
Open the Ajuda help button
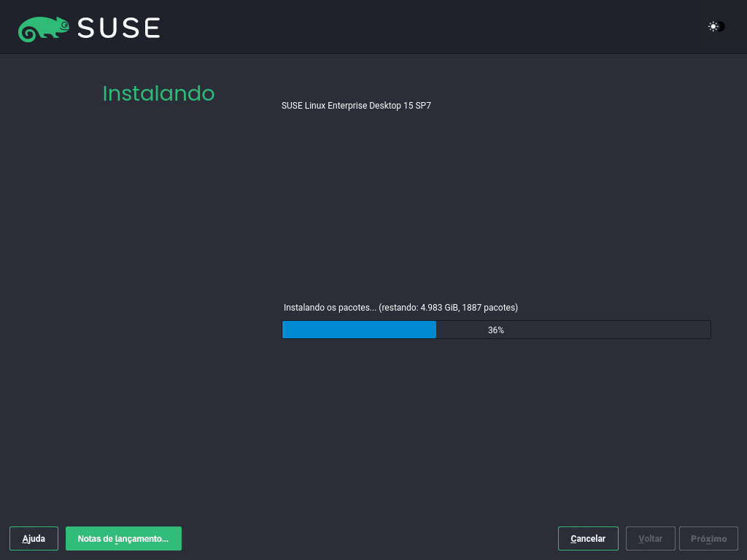click(34, 539)
